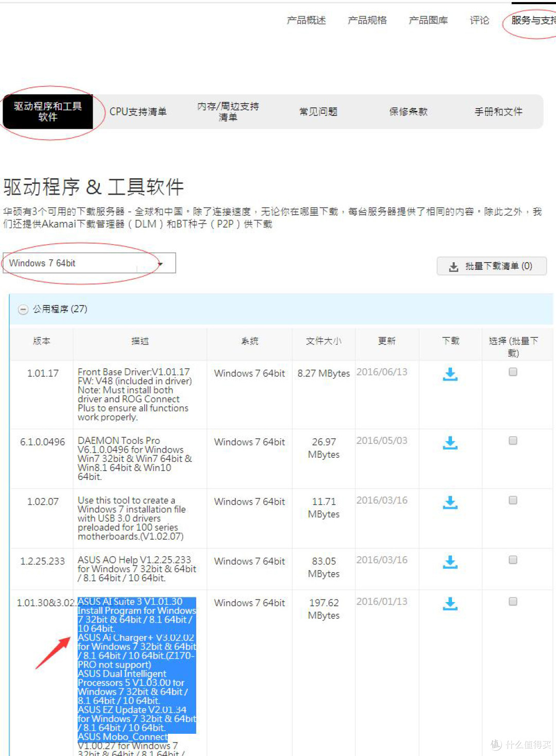
Task: Download DAEMON Tools Pro 6.1.0.0496
Action: click(450, 443)
